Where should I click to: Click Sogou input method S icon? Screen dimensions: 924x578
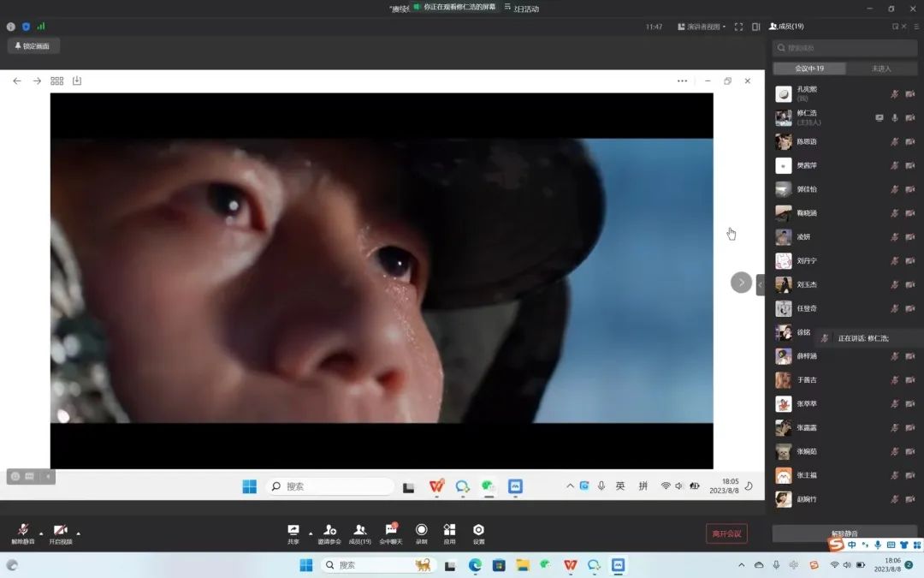click(836, 544)
